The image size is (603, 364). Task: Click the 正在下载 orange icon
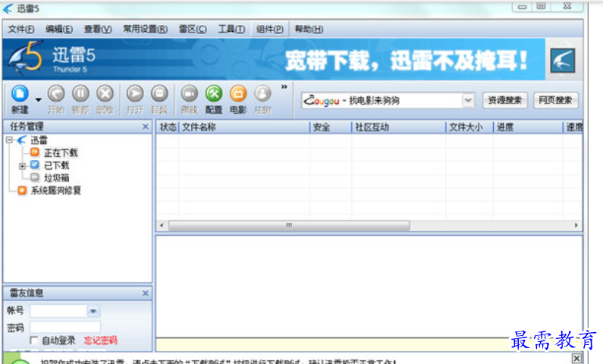(x=35, y=152)
